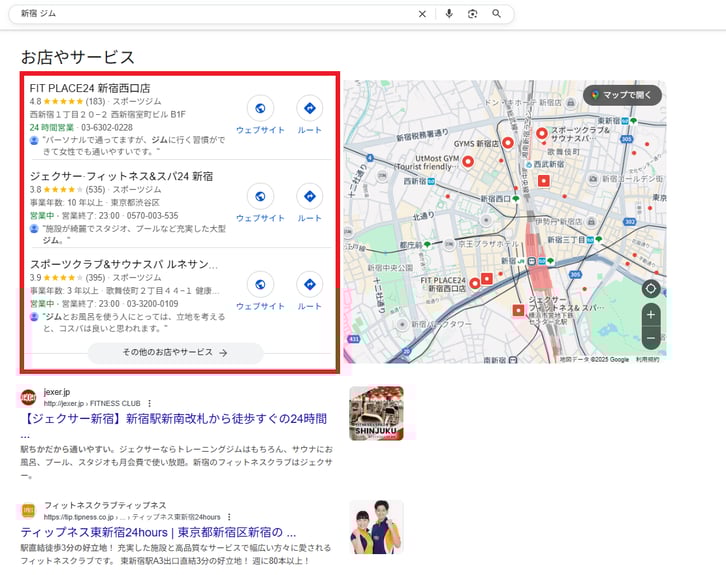This screenshot has width=726, height=575.
Task: Open website icon for スポーツクラブ&サウナスパ ルネサンス
Action: pos(260,284)
